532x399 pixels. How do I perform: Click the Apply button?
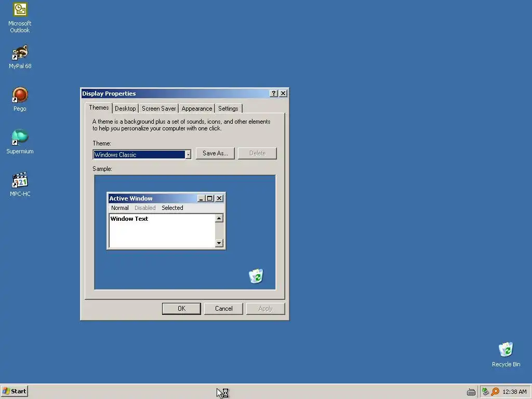click(x=265, y=309)
